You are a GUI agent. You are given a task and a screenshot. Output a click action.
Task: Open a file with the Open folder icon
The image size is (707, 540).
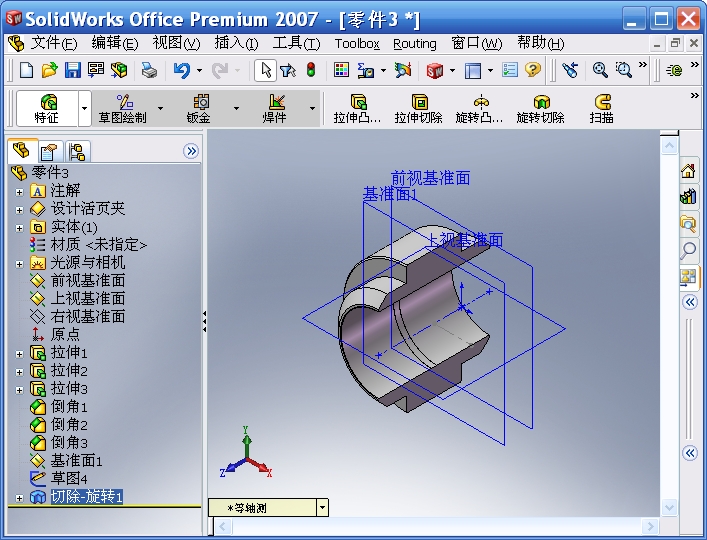click(x=50, y=70)
